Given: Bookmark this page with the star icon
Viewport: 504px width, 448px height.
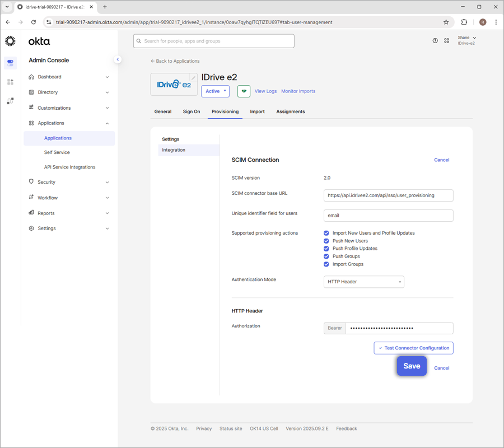Looking at the screenshot, I should click(446, 22).
